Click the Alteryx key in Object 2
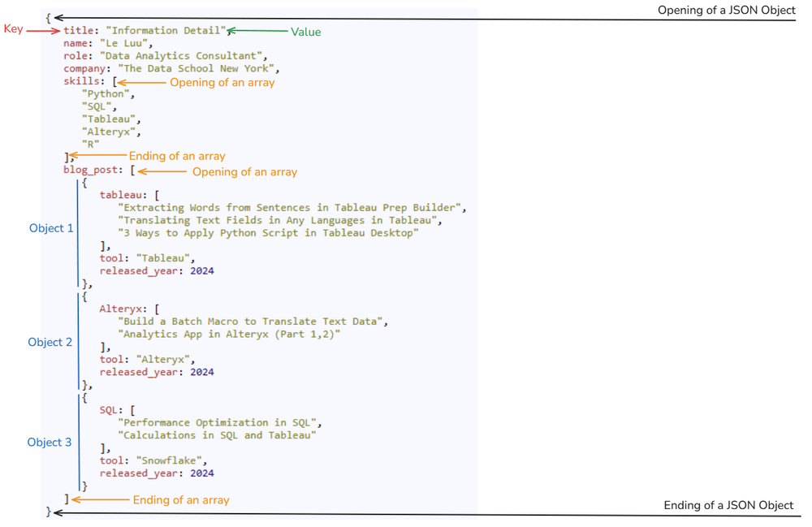 pyautogui.click(x=121, y=309)
